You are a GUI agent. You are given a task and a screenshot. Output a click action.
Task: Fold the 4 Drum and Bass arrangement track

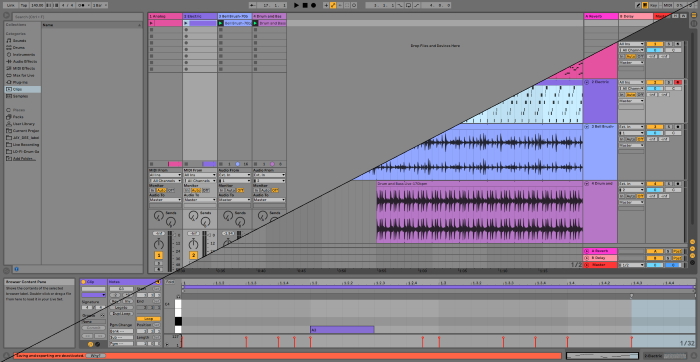[x=587, y=184]
